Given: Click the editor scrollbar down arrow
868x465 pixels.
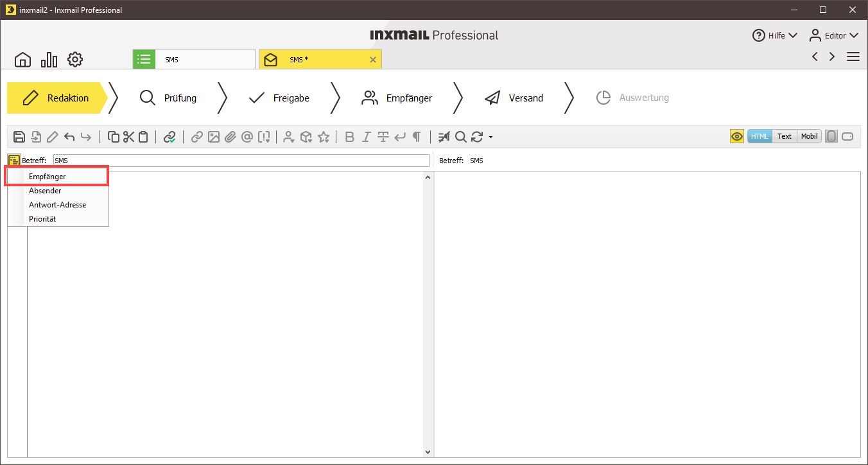Looking at the screenshot, I should [428, 452].
